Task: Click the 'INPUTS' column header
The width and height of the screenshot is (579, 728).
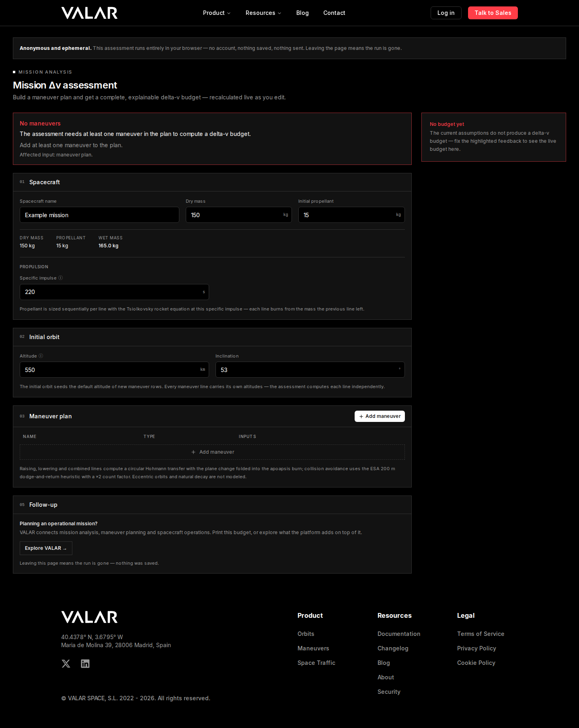Action: (x=247, y=436)
